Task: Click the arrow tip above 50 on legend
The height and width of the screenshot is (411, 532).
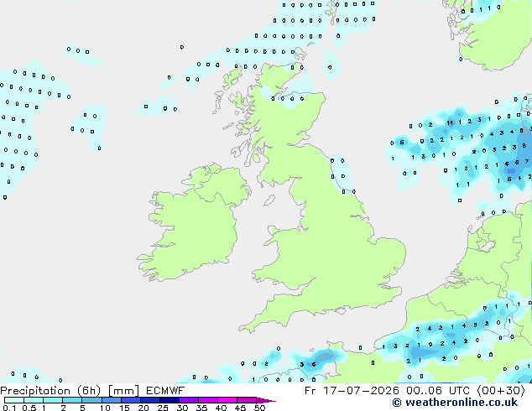Action: tap(266, 400)
